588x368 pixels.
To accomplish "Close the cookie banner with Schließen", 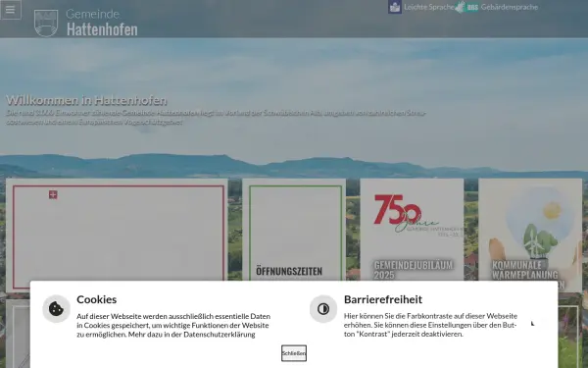I will (294, 353).
